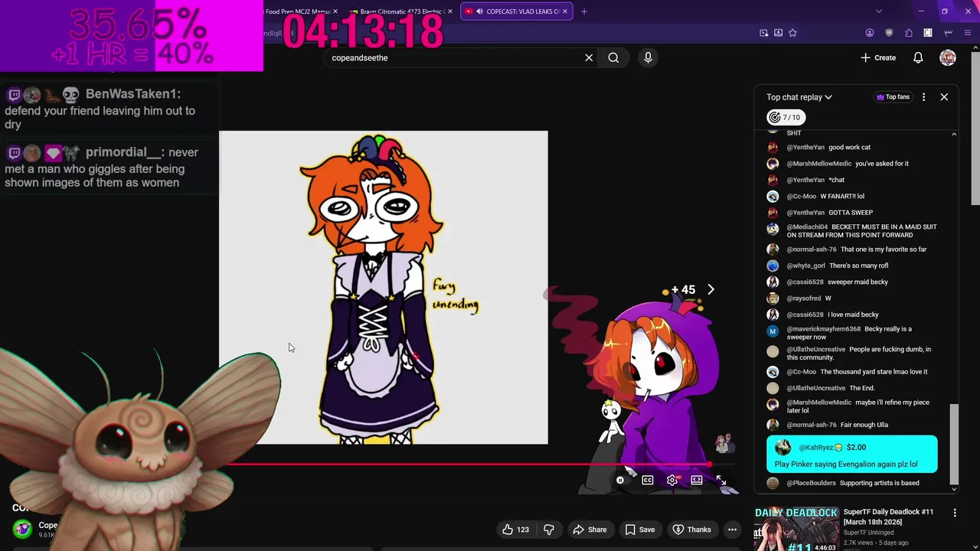
Task: Open the Top fans leaderboard
Action: [x=893, y=97]
